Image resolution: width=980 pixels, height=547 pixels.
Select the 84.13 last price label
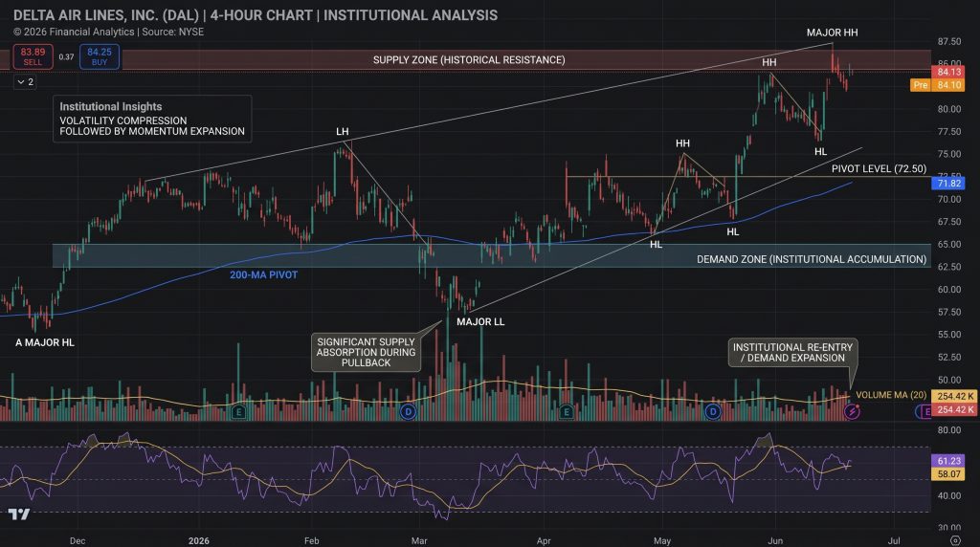pyautogui.click(x=948, y=72)
